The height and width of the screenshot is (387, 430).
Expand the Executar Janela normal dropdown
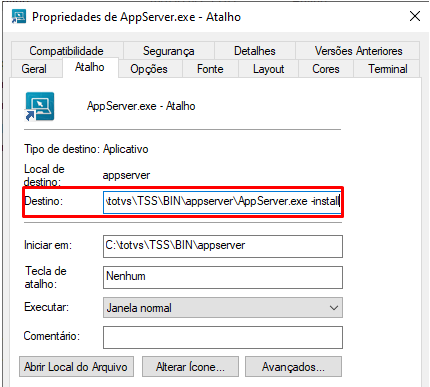pyautogui.click(x=223, y=308)
